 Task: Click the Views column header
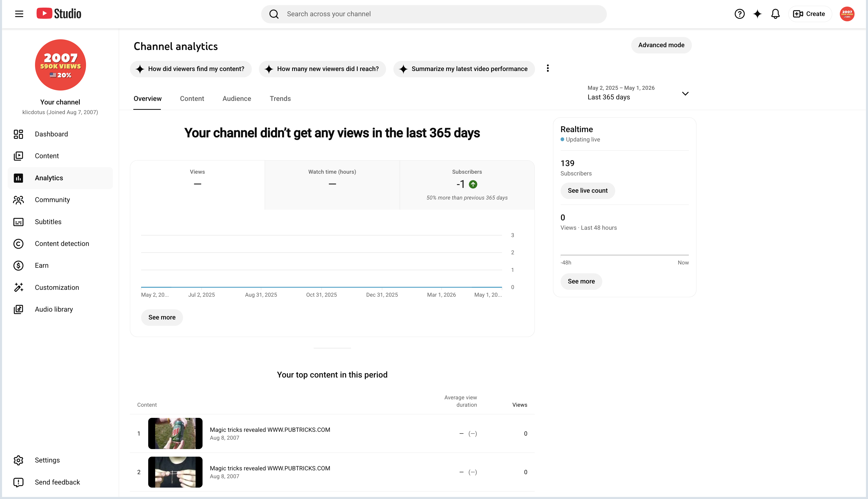tap(520, 405)
